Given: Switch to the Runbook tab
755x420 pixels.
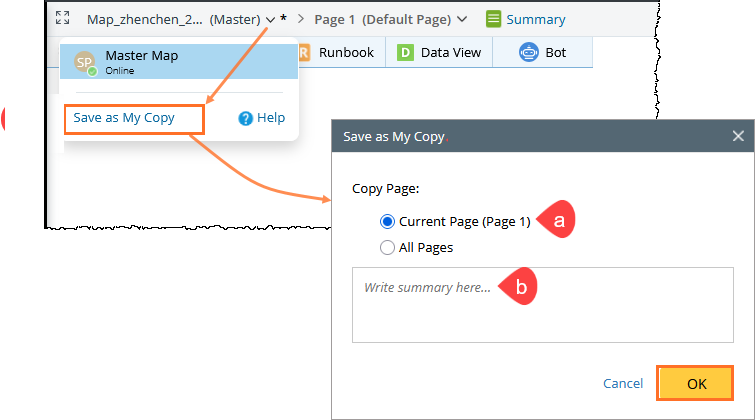Looking at the screenshot, I should tap(341, 52).
